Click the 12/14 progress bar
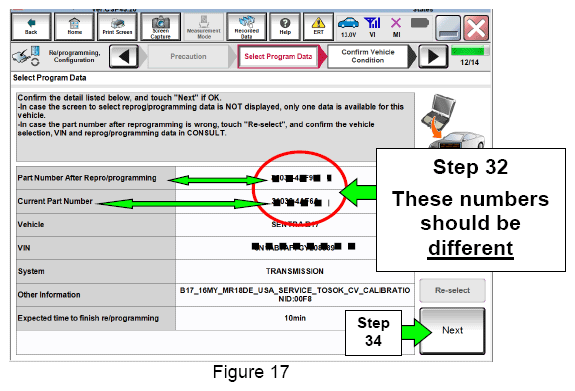The height and width of the screenshot is (391, 575). click(469, 51)
